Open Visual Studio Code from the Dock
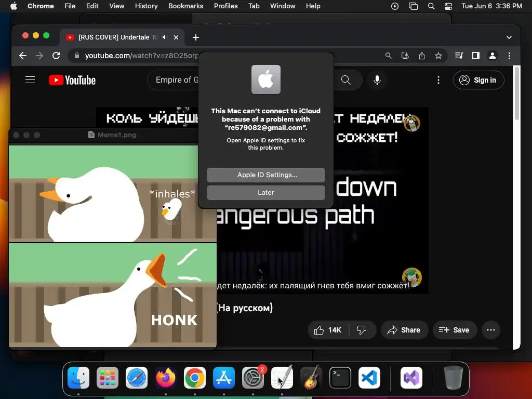532x399 pixels. [x=369, y=378]
